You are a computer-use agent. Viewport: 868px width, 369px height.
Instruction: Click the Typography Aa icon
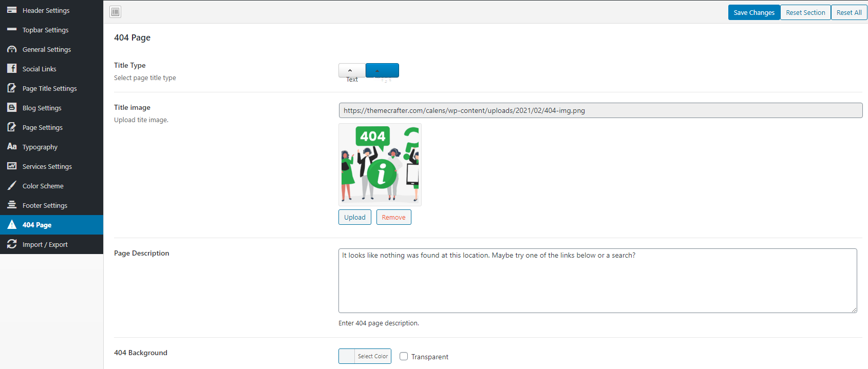(x=12, y=147)
